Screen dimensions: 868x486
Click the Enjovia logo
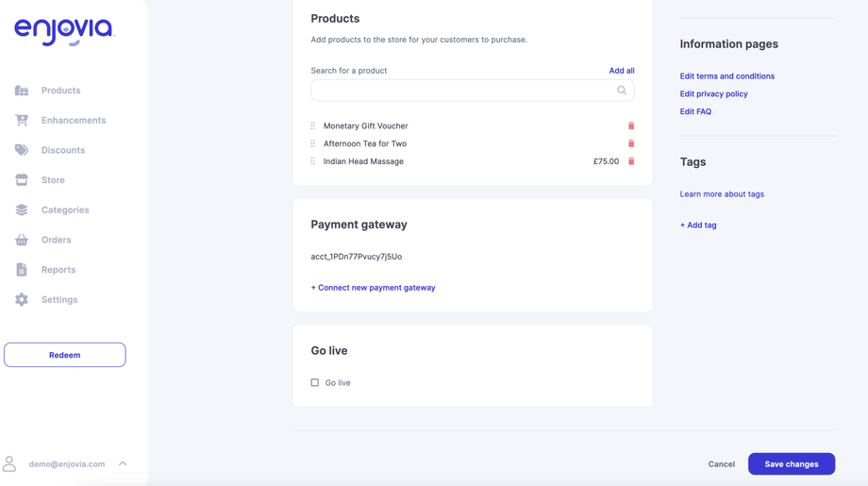click(x=64, y=31)
